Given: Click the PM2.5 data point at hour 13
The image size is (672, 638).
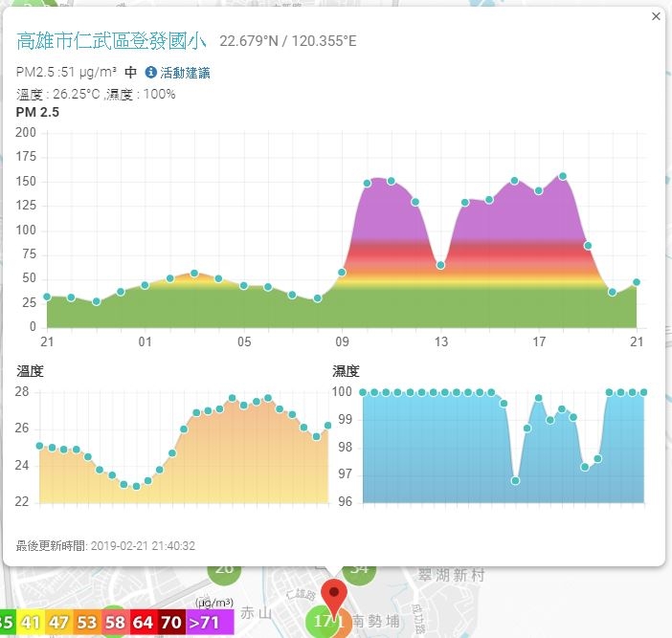Looking at the screenshot, I should (x=440, y=266).
